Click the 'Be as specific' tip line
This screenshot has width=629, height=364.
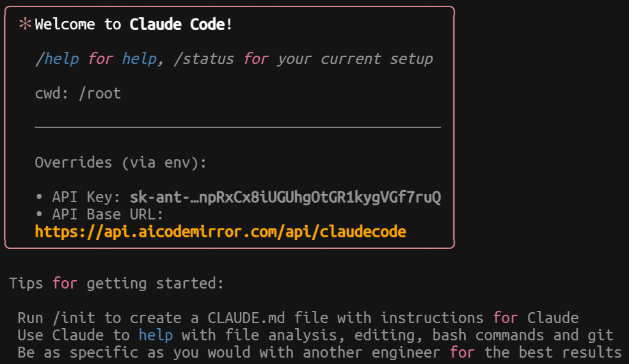coord(319,352)
